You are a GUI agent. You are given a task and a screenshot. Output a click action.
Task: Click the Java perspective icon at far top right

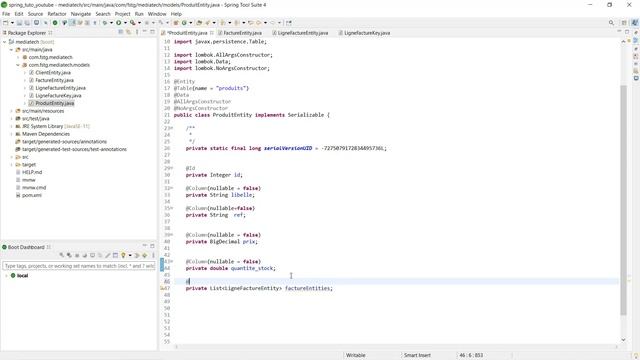634,23
